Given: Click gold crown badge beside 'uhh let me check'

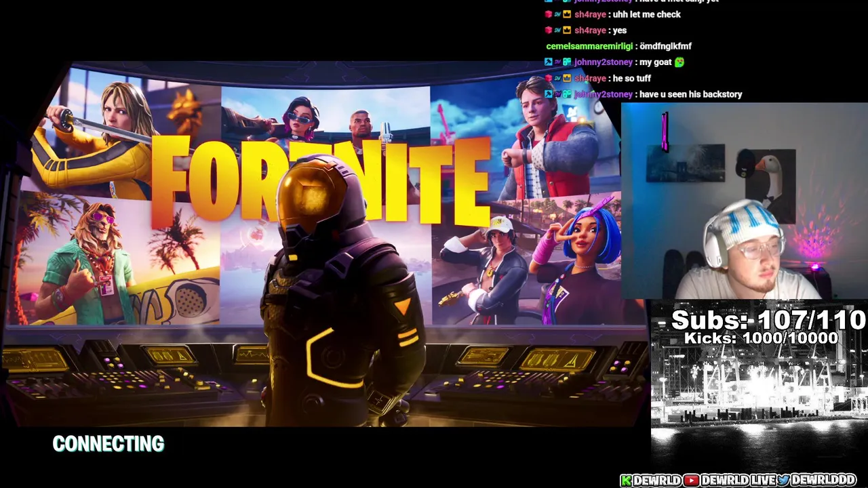Looking at the screenshot, I should pos(567,14).
